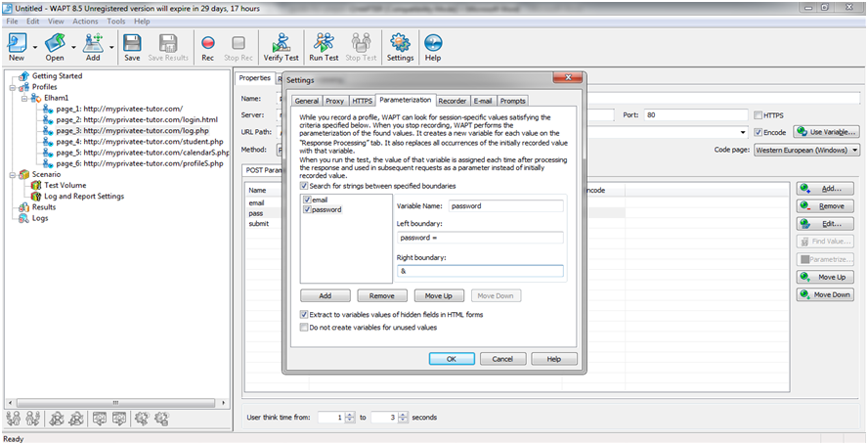The image size is (868, 445).
Task: Increase the first user think time spinner
Action: (350, 414)
